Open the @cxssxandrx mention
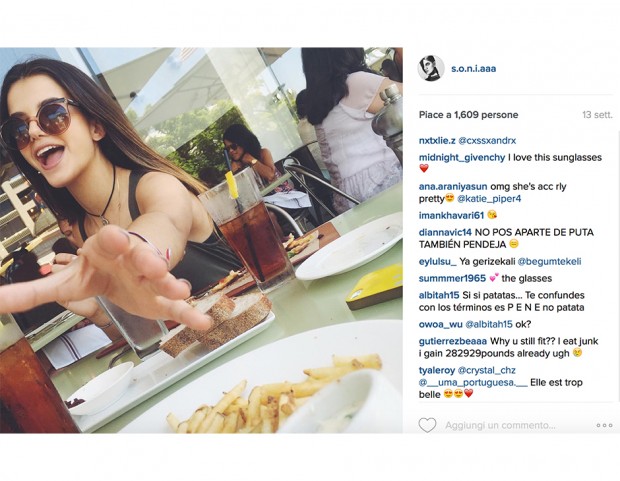This screenshot has height=481, width=620. 487,140
